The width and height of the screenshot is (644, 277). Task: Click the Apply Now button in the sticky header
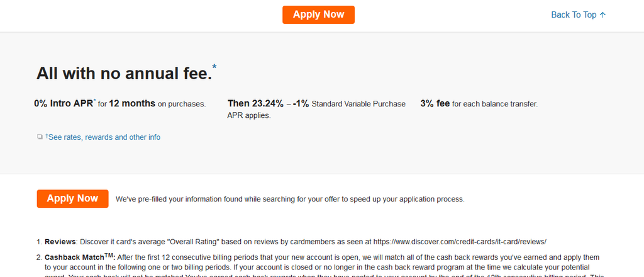click(x=318, y=15)
